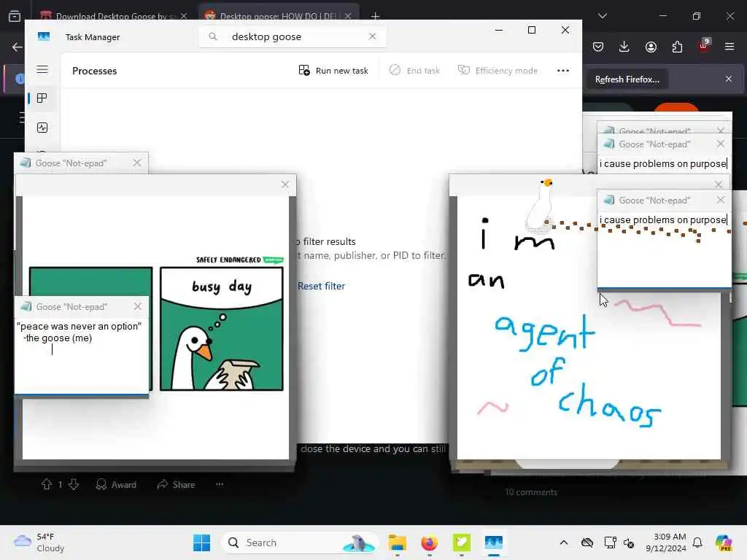Click the network and volume tray icons

(x=619, y=542)
